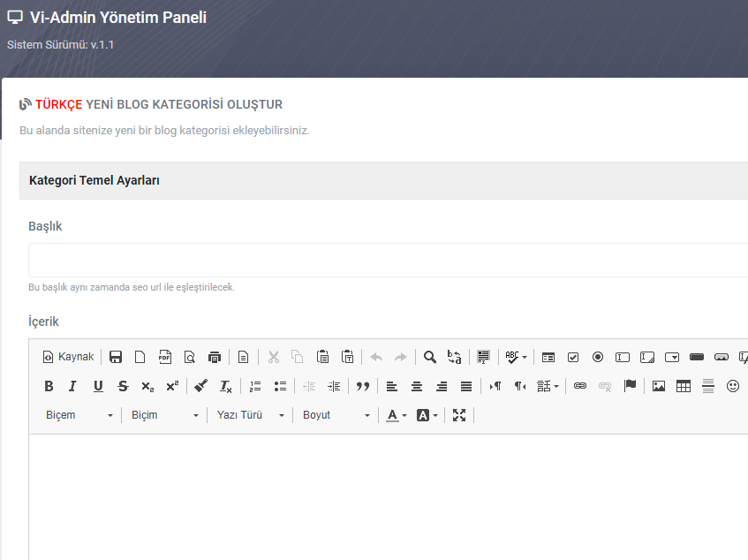Toggle italic formatting
748x560 pixels.
tap(72, 386)
